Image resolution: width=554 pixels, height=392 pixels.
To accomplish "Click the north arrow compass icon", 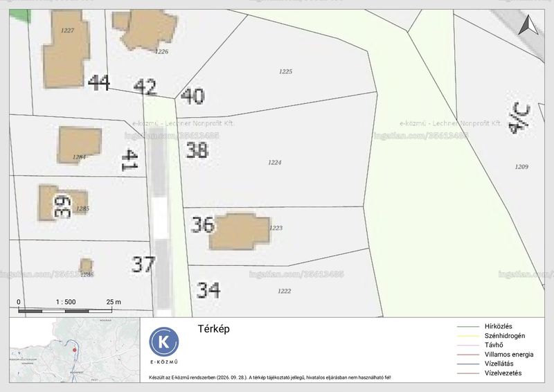I will 528,25.
